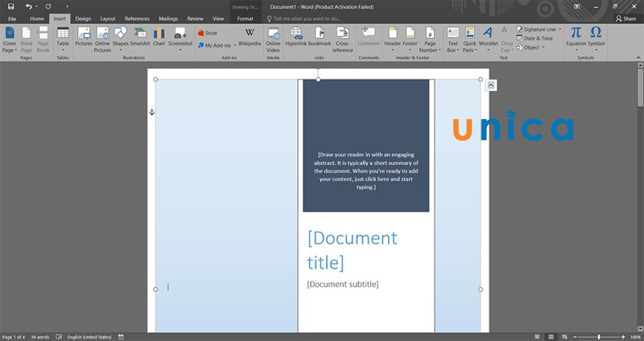Insert a Cross-reference
Viewport: 644px width, 341px height.
tap(343, 39)
